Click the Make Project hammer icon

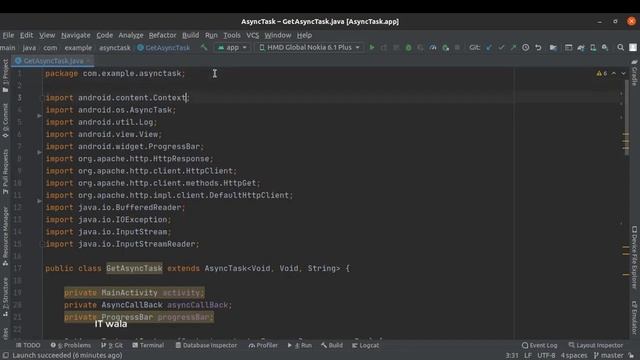click(x=204, y=48)
